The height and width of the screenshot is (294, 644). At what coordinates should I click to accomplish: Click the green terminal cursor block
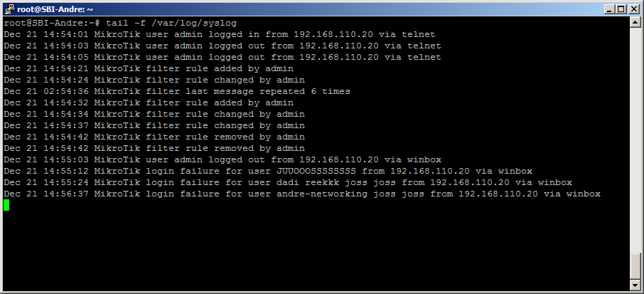[6, 205]
